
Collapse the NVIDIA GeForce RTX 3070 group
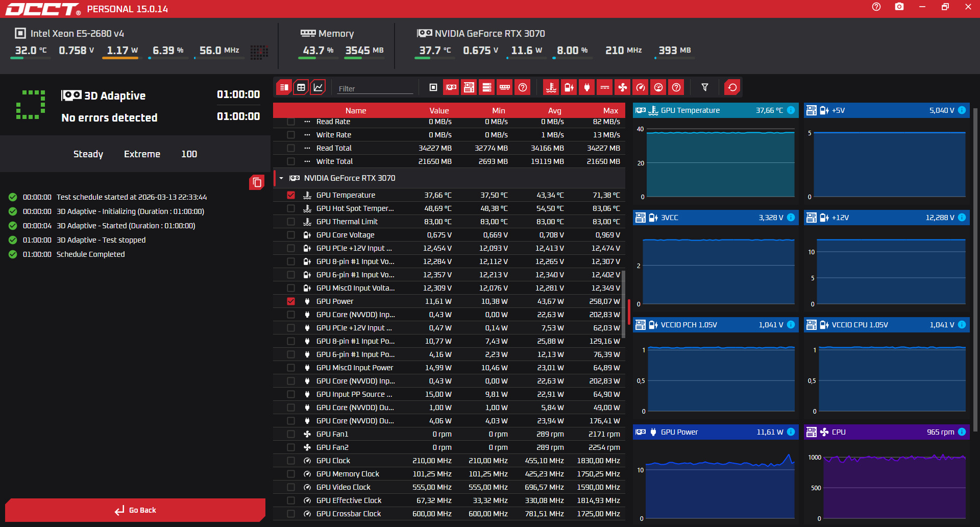[281, 178]
